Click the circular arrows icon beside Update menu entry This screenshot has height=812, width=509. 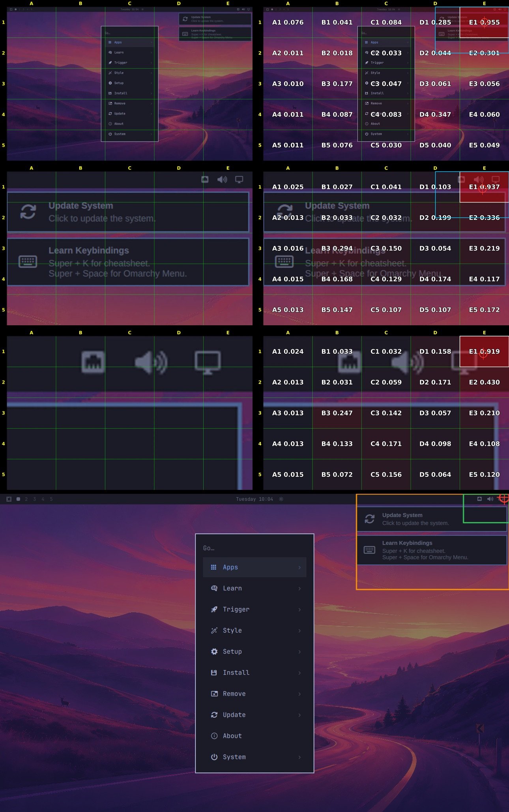pos(214,715)
